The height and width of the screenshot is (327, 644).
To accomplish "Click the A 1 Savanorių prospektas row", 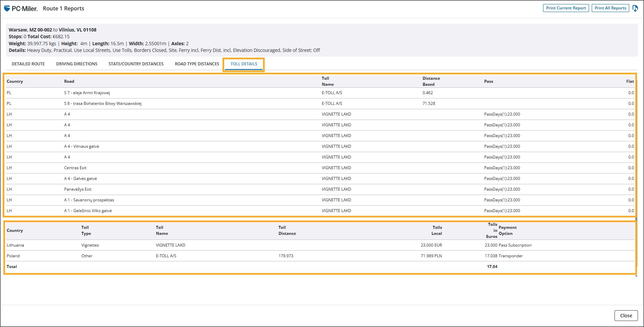I will [x=89, y=200].
